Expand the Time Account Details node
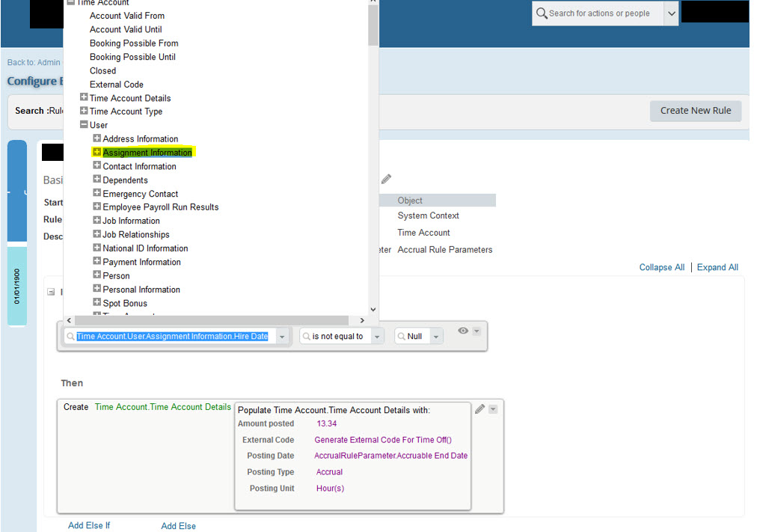757x532 pixels. (84, 97)
